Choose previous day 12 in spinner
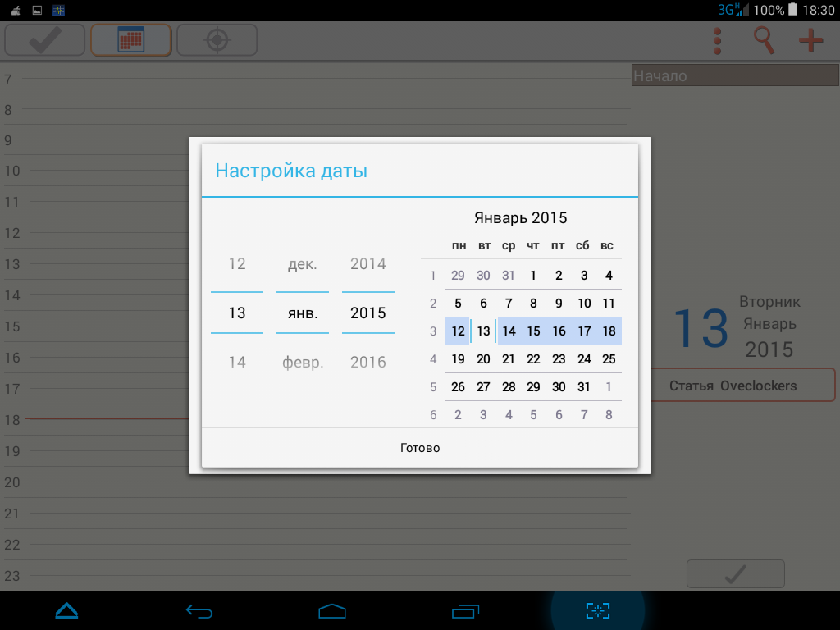This screenshot has width=840, height=630. pos(237,263)
